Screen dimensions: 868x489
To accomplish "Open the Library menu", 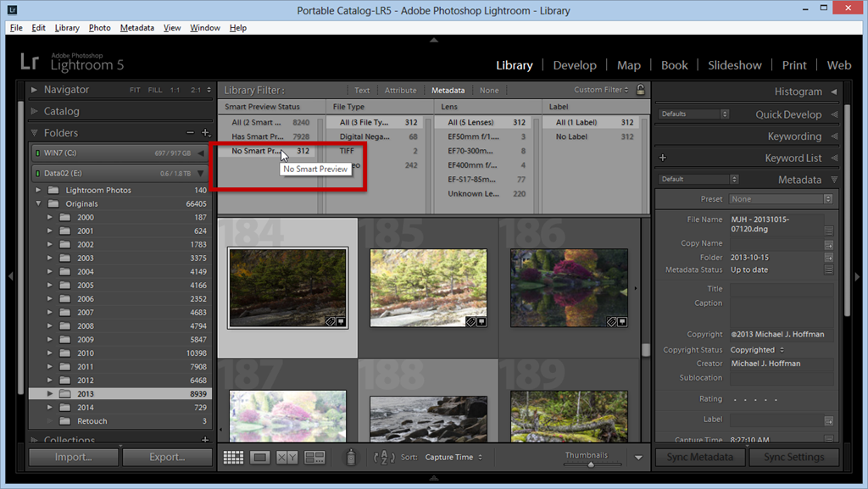I will 67,28.
